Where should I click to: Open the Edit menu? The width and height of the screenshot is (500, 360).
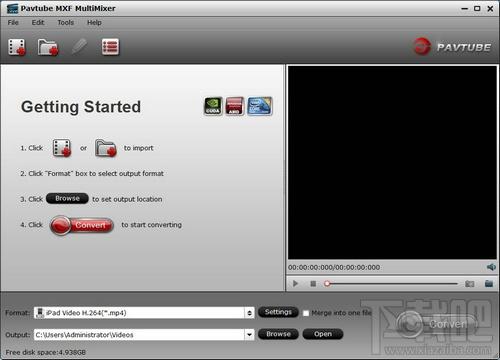(38, 23)
